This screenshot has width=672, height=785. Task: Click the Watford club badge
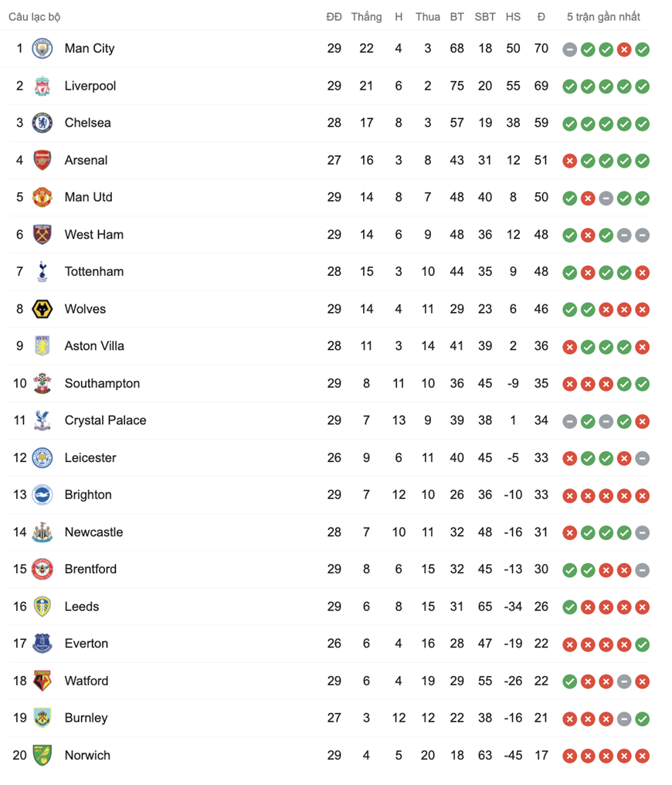pos(42,681)
